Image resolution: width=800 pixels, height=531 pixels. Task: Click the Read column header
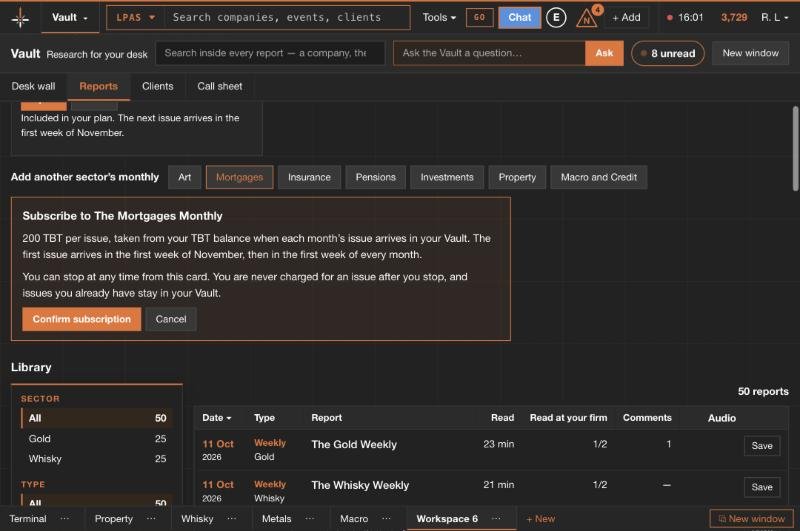pos(503,418)
